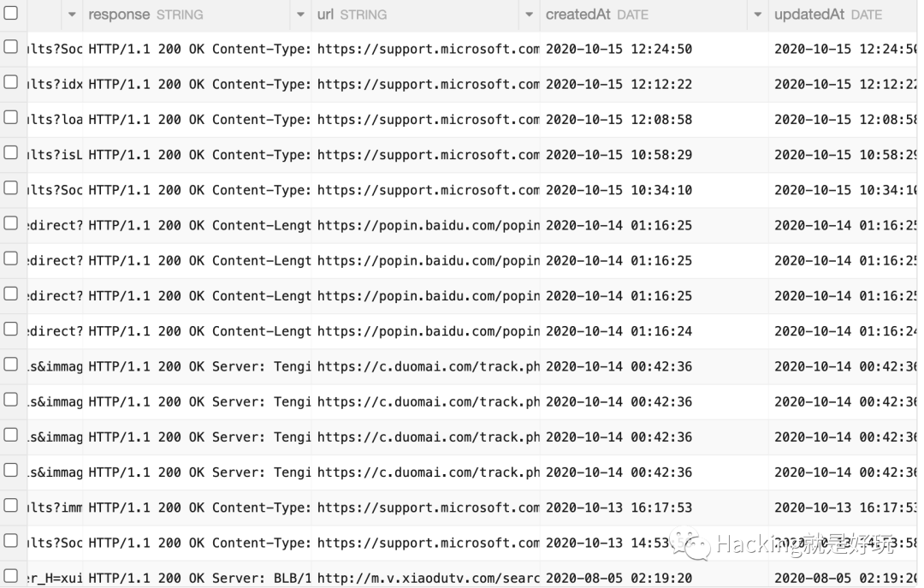Click the 'HTTP/1.1 200 OK Server: BLB/1' response cell
The image size is (924, 588).
point(199,579)
